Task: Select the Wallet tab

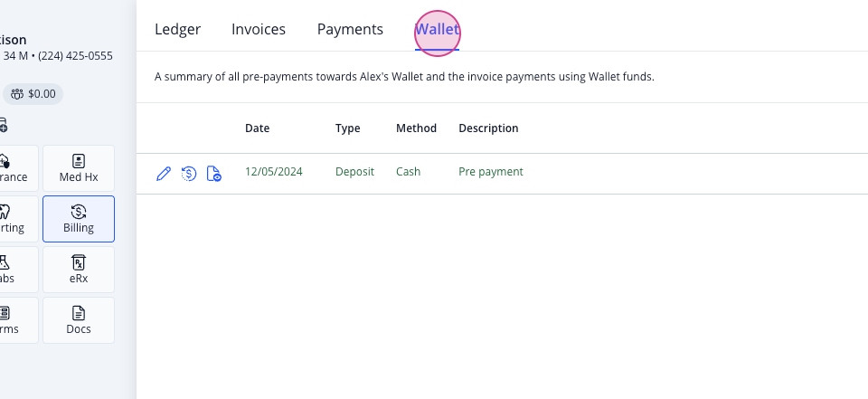Action: (x=438, y=29)
